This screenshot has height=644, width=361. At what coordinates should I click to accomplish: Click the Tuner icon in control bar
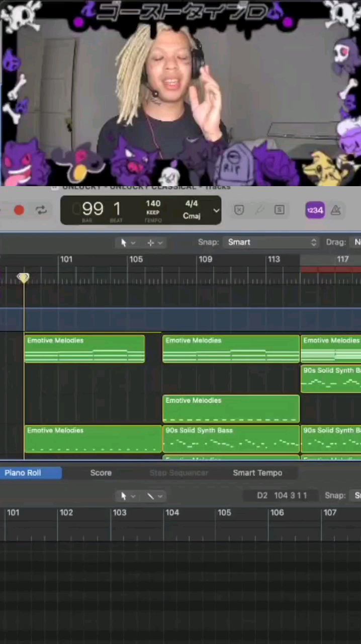click(x=259, y=210)
